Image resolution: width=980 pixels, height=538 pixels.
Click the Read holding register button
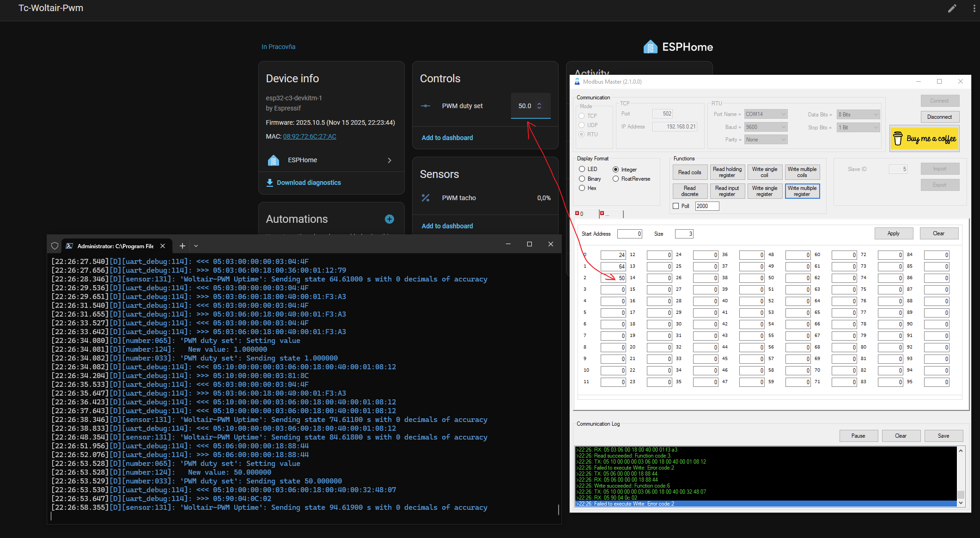coord(727,172)
